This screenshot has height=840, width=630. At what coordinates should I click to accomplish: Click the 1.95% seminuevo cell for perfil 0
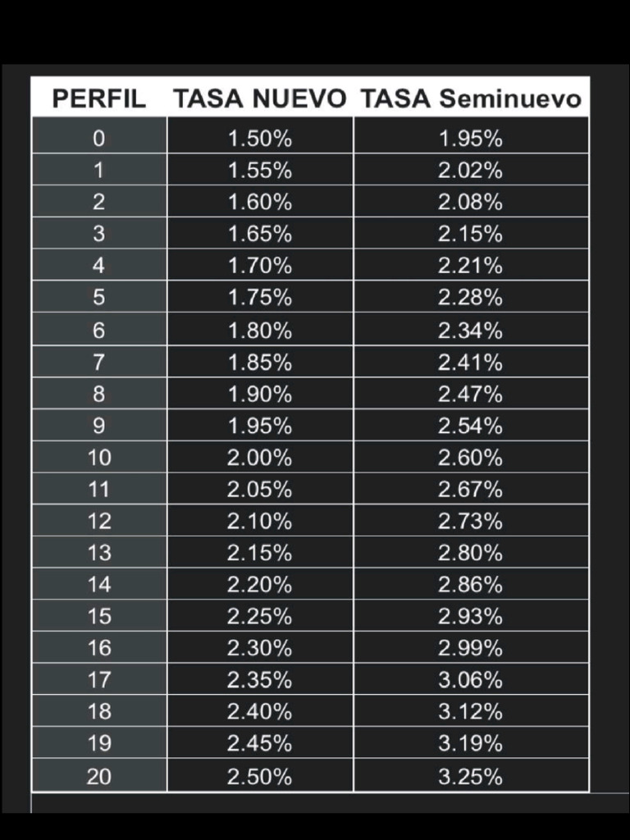click(x=471, y=139)
